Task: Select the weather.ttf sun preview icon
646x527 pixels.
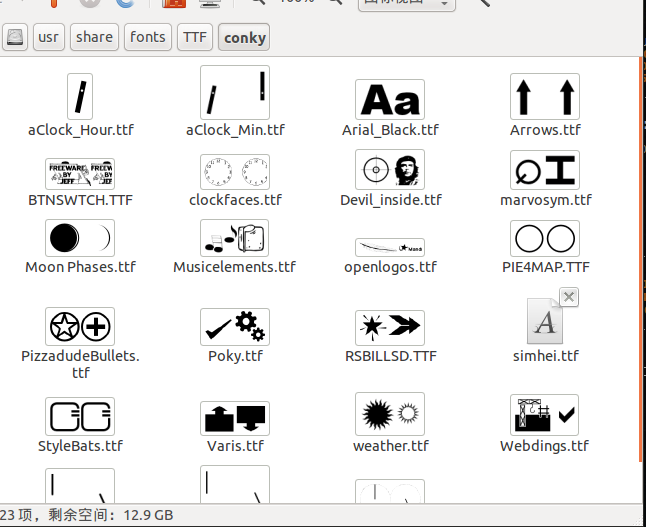Action: [390, 414]
